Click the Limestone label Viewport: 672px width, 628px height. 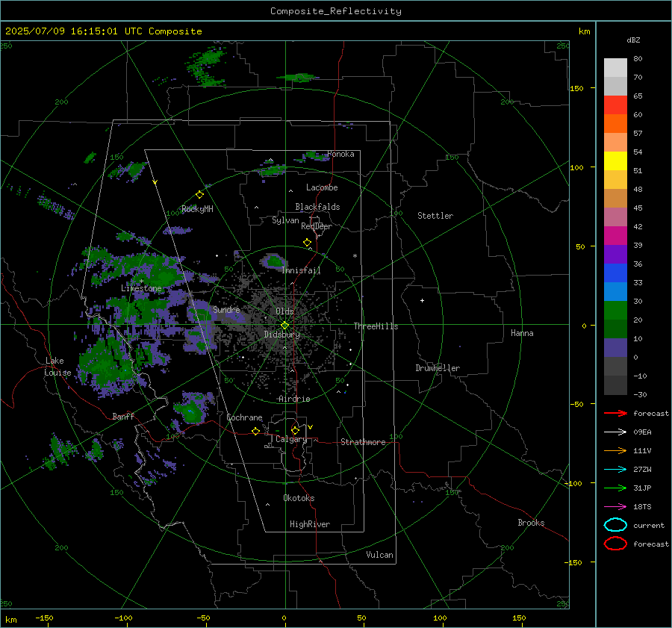(x=141, y=288)
